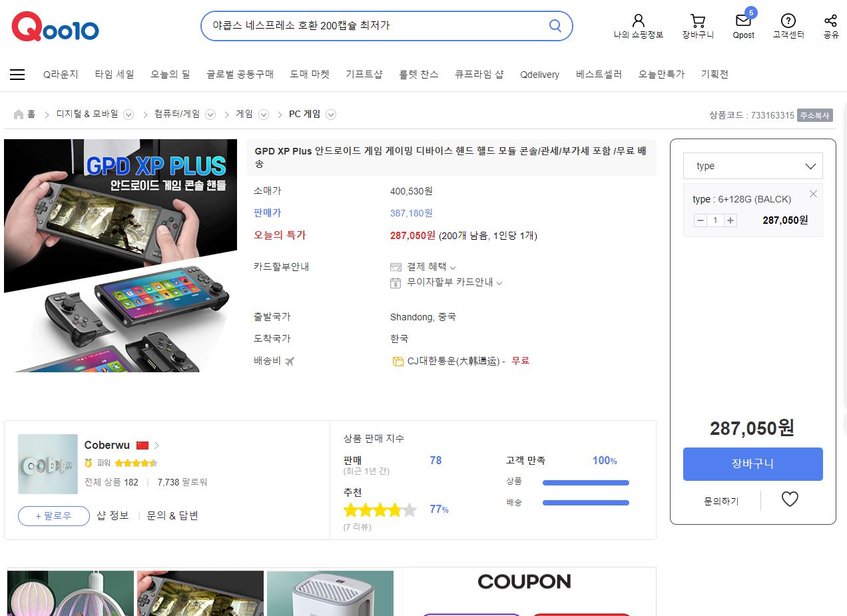
Task: Open 오늘만특가 menu
Action: click(662, 75)
